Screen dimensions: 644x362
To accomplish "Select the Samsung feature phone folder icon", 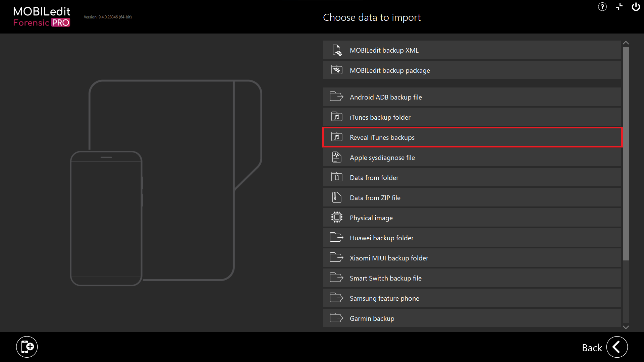I will pyautogui.click(x=337, y=298).
